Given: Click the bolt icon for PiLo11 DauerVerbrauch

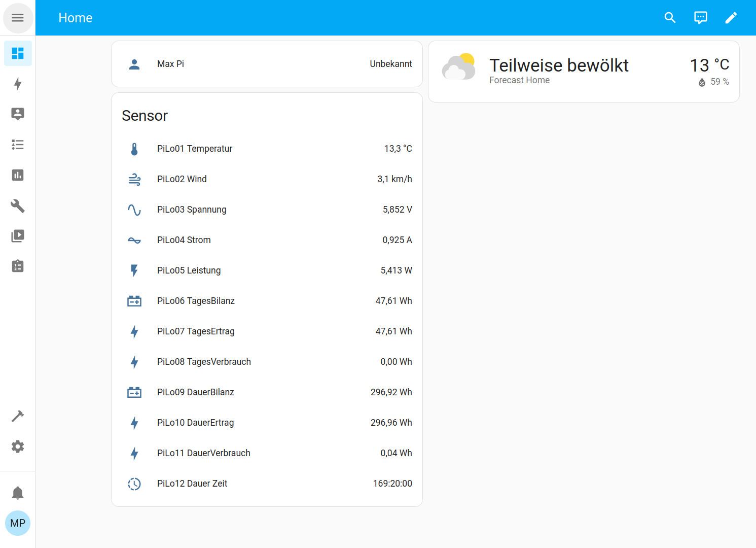Looking at the screenshot, I should pyautogui.click(x=134, y=453).
